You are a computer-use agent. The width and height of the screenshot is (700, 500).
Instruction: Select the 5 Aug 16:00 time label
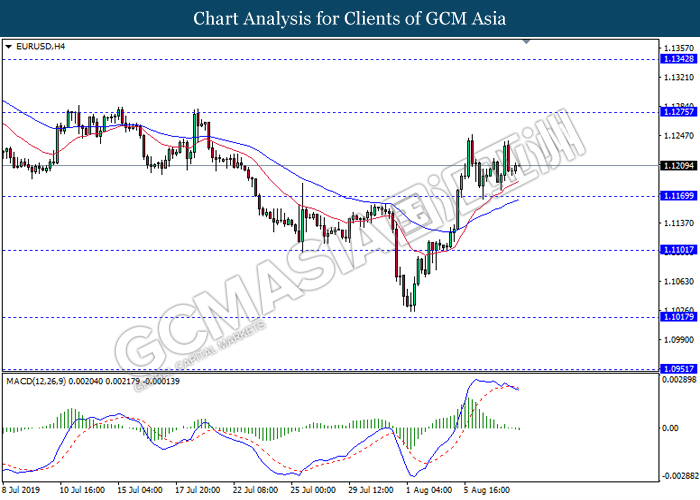[487, 490]
